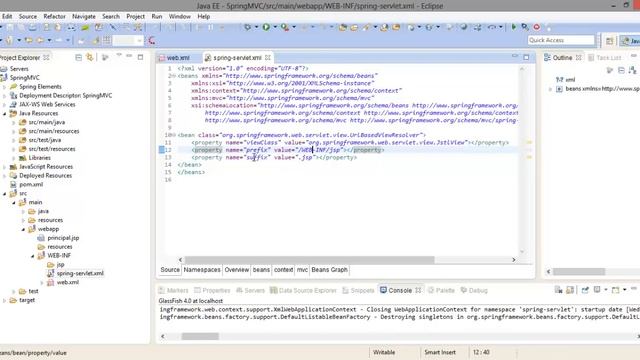
Task: Open the Refactor menu
Action: (54, 16)
